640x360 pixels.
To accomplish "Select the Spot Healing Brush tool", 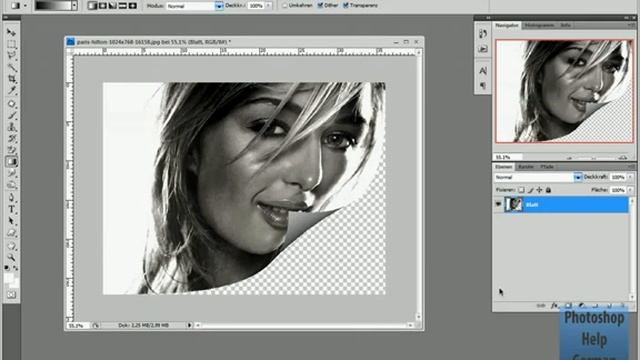I will [x=11, y=104].
